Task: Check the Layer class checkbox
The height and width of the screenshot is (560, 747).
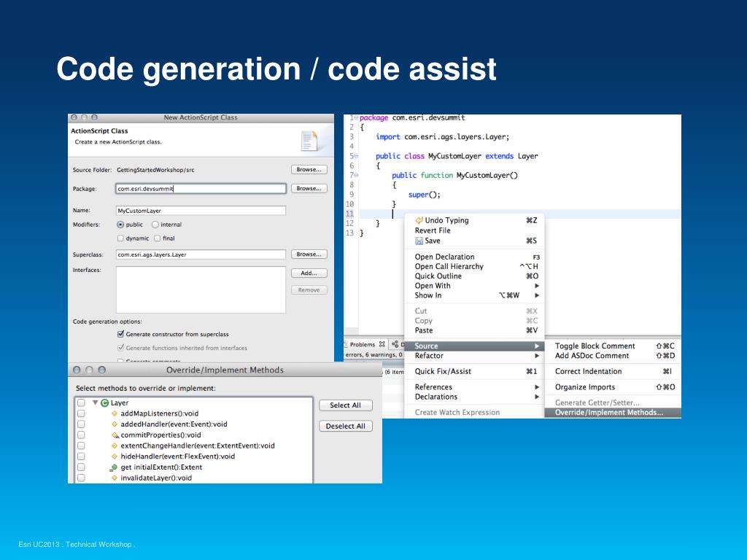Action: click(x=81, y=402)
